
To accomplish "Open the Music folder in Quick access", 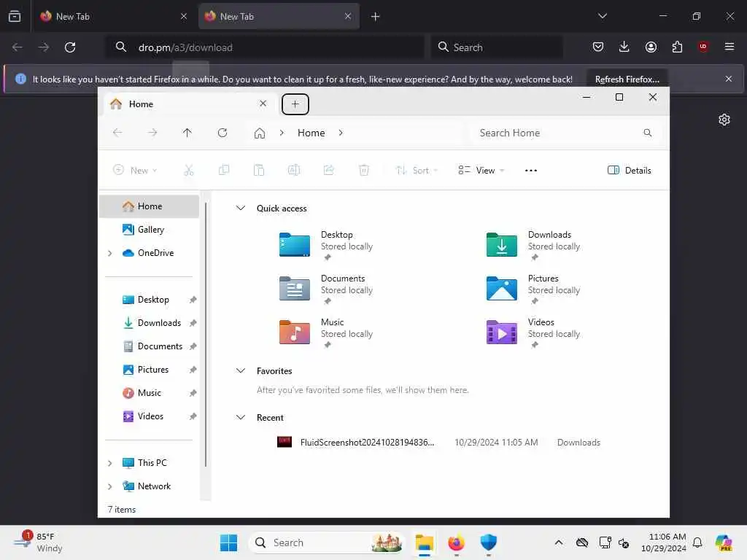I will [326, 332].
